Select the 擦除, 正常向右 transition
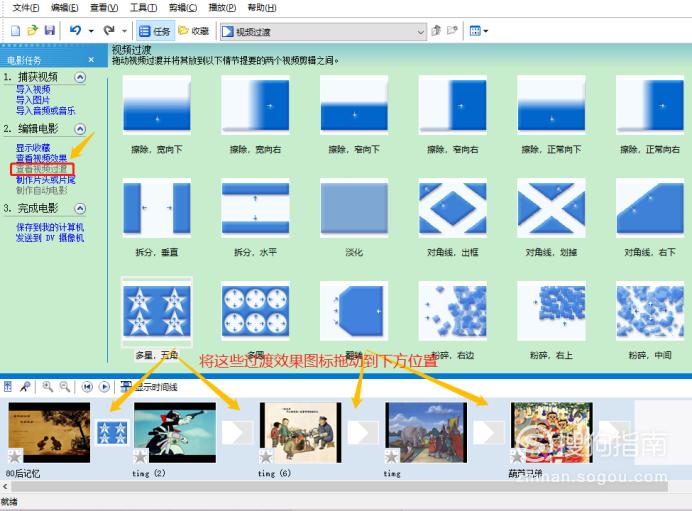The image size is (692, 511). tap(650, 105)
